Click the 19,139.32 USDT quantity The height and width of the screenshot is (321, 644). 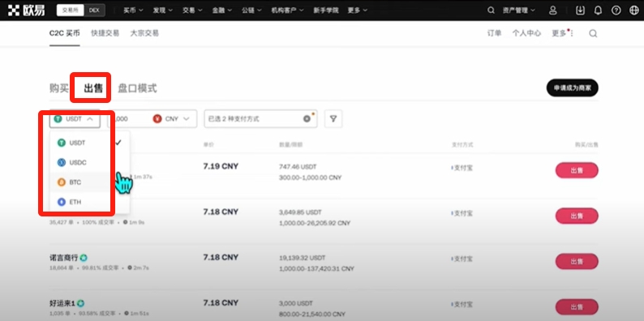click(x=302, y=259)
